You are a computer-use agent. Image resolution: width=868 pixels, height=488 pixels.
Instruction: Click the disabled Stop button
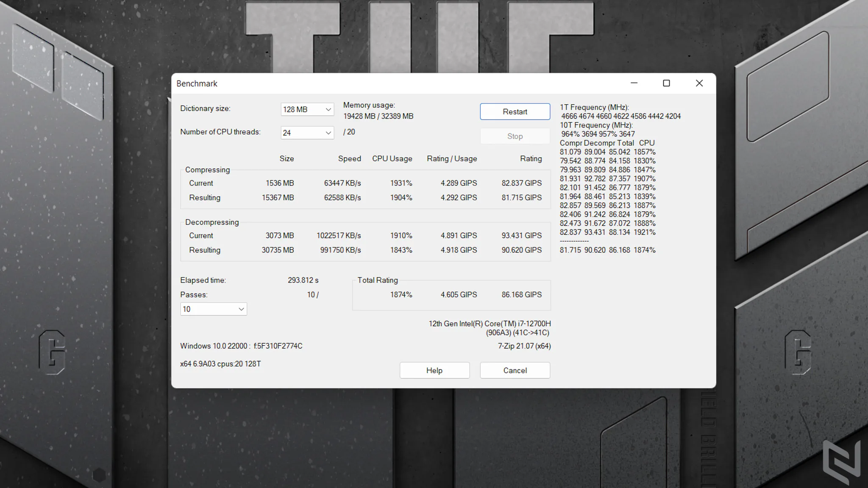pos(515,136)
